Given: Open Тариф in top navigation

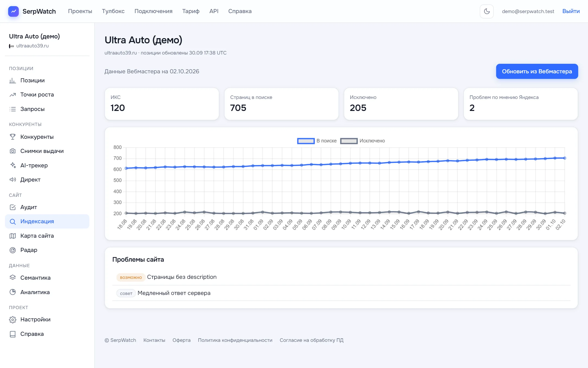Looking at the screenshot, I should tap(191, 11).
